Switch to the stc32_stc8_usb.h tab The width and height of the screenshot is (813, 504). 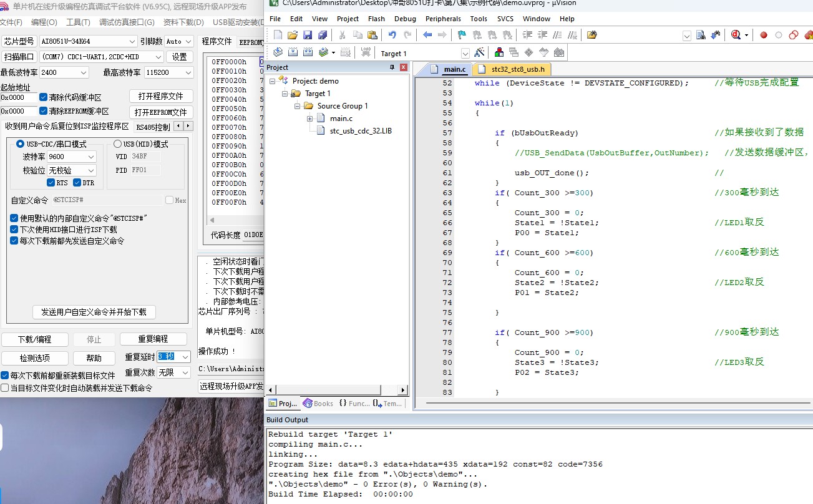point(512,69)
